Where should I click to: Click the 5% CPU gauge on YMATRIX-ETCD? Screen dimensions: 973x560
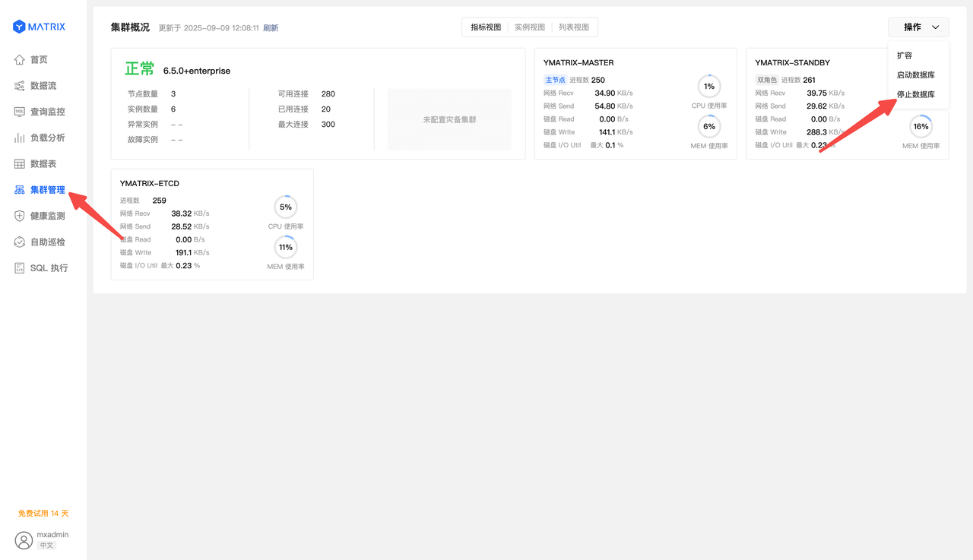click(286, 207)
